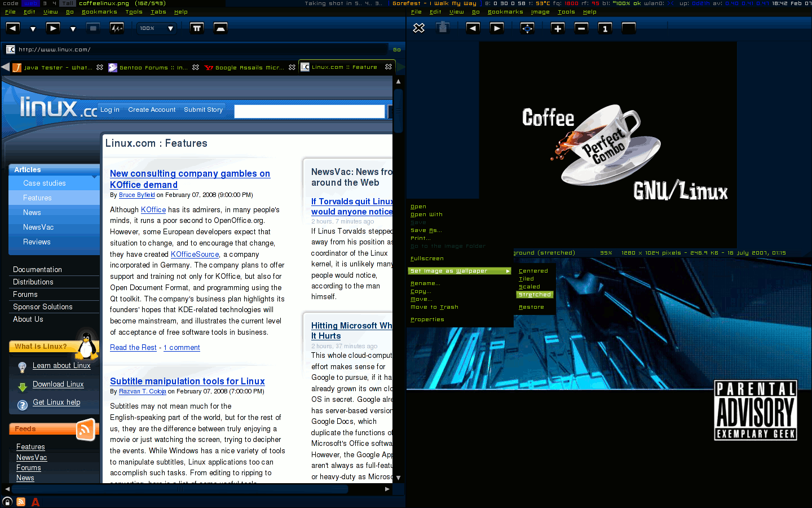This screenshot has height=508, width=812.
Task: Click the Log in link on linux.com
Action: pyautogui.click(x=110, y=110)
